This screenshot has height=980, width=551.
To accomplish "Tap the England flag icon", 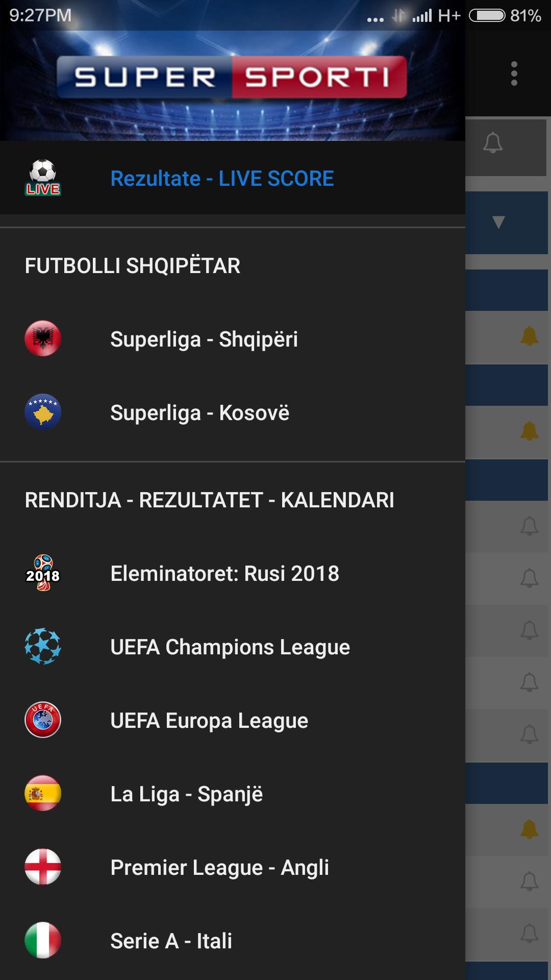I will click(x=43, y=867).
